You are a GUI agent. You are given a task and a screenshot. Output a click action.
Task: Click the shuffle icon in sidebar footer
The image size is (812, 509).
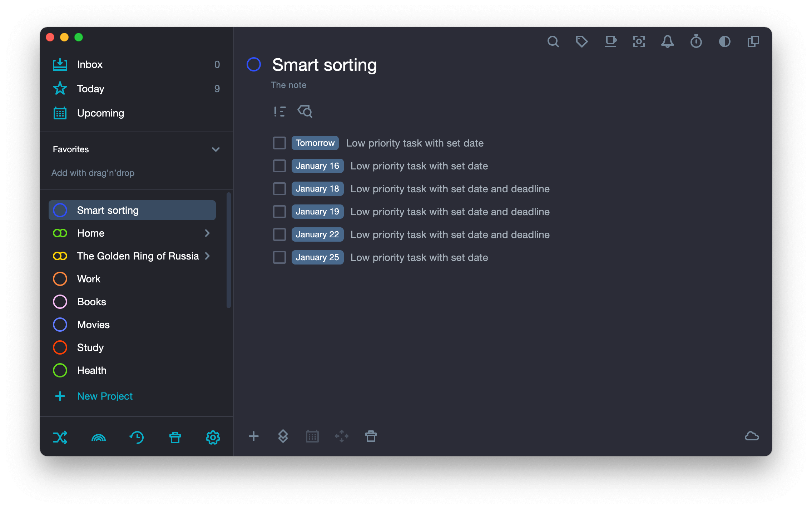point(60,437)
